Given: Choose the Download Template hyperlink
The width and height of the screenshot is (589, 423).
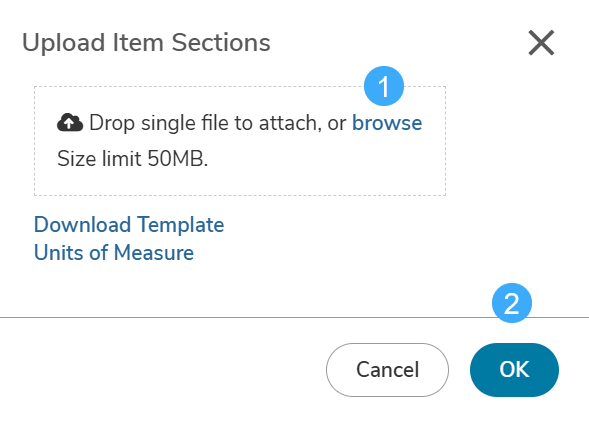Looking at the screenshot, I should click(x=129, y=225).
